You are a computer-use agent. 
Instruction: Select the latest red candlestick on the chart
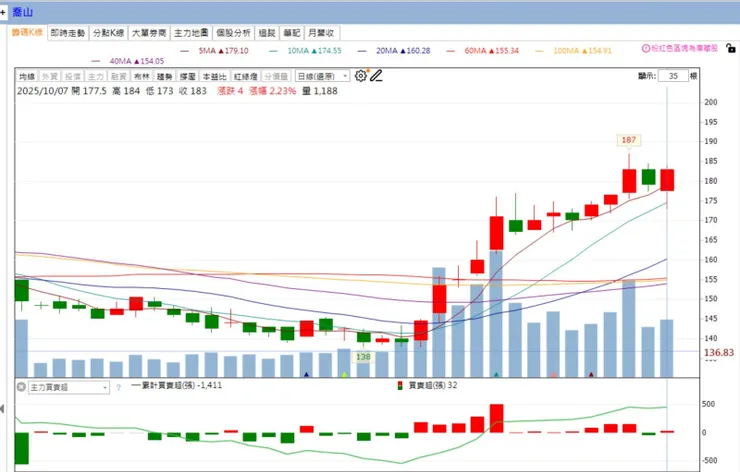tap(667, 180)
